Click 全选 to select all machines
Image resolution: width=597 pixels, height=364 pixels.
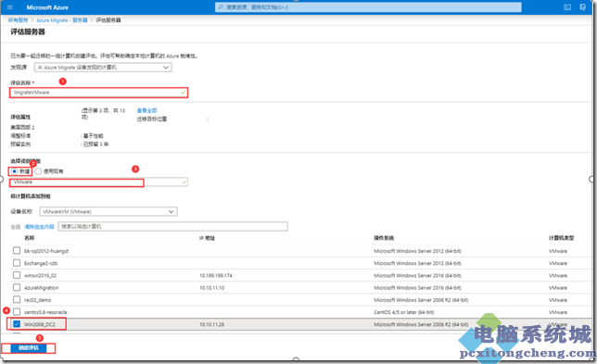(15, 227)
